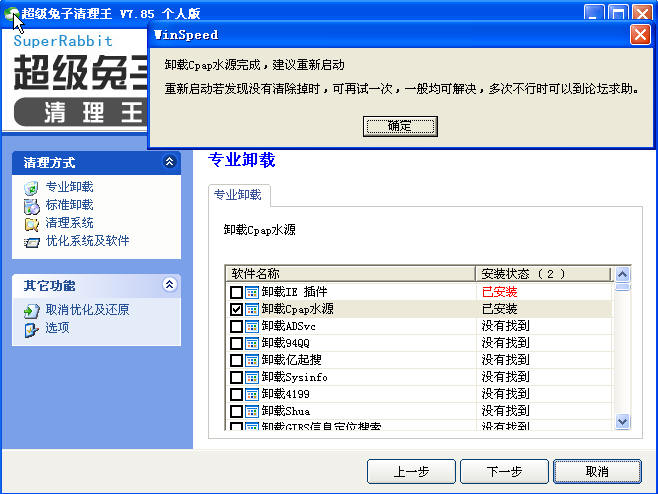Close the WinSpeed dialog with red X
The height and width of the screenshot is (494, 658).
640,34
